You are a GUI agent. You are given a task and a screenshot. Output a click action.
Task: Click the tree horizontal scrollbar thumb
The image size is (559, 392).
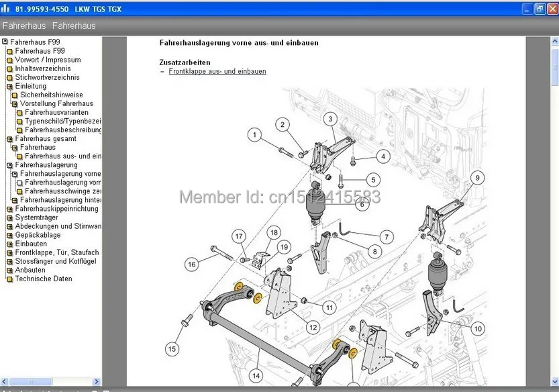pos(31,381)
